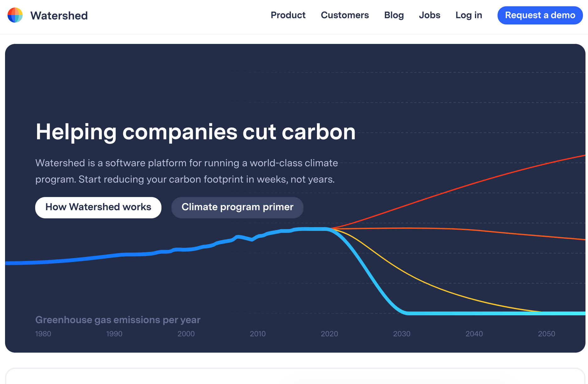
Task: Open the Product menu item
Action: [x=288, y=15]
